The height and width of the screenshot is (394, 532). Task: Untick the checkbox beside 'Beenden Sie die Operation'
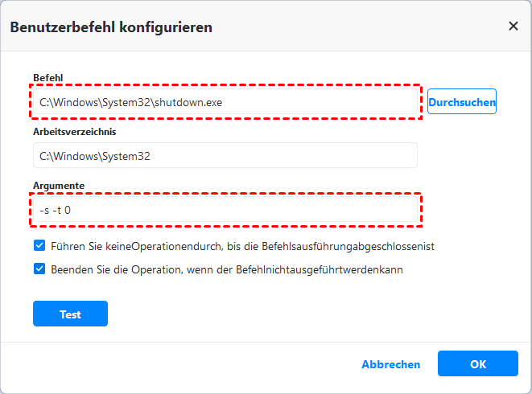tap(39, 269)
